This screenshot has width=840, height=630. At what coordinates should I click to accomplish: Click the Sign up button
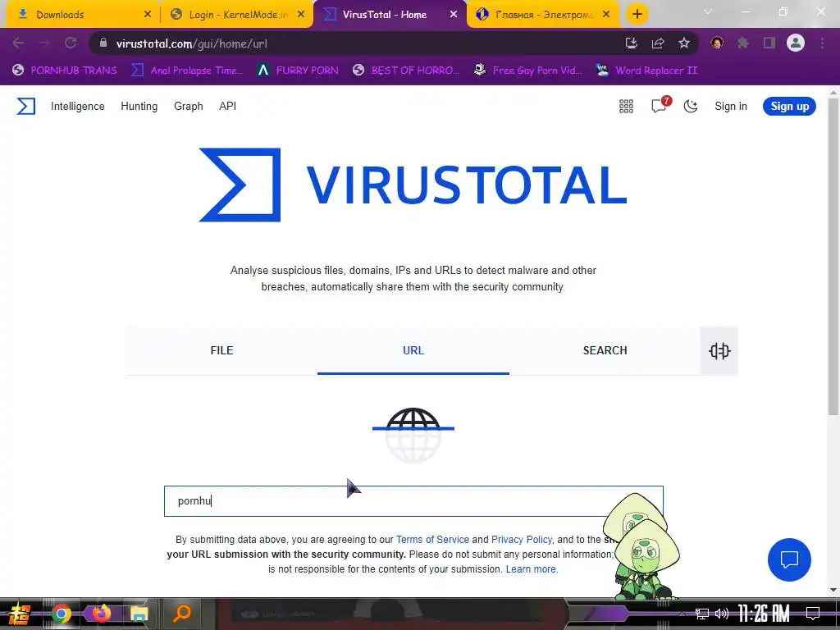[790, 106]
